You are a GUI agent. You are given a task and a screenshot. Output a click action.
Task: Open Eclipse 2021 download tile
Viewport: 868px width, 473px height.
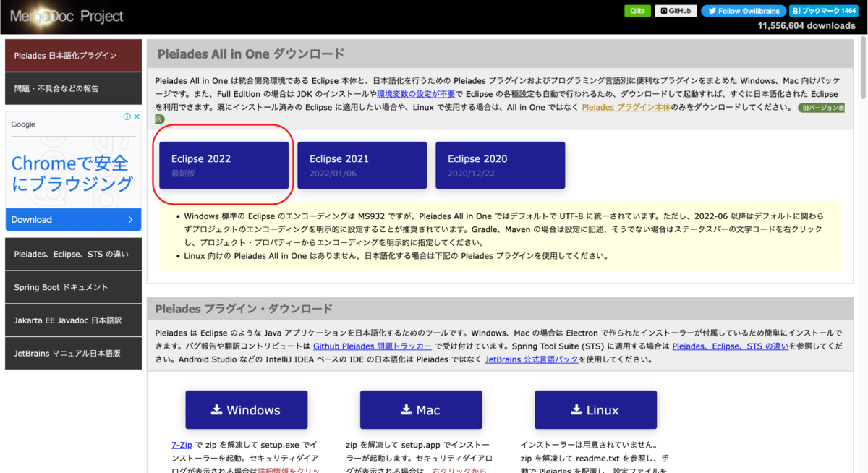[x=362, y=165]
